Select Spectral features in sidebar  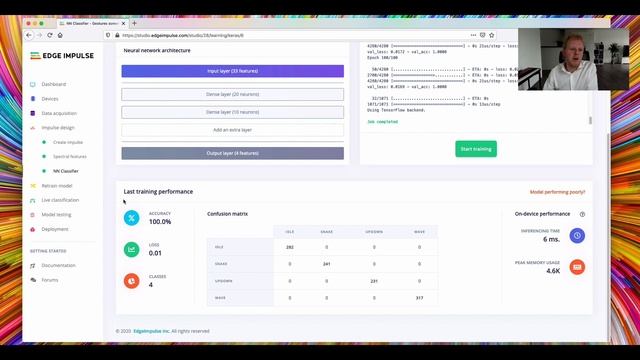(70, 157)
